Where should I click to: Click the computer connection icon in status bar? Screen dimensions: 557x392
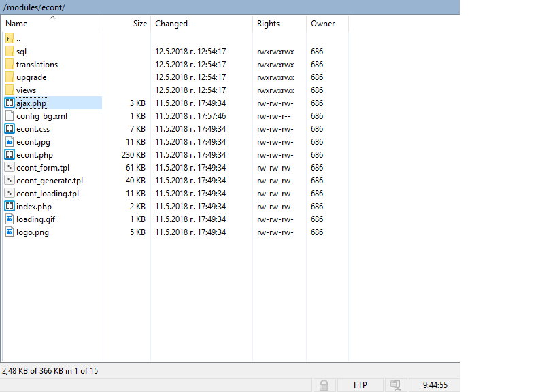click(x=395, y=385)
